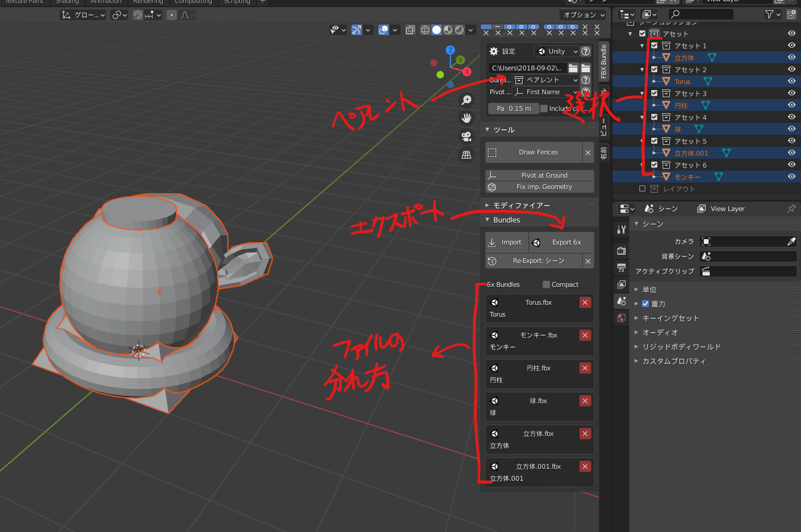Click the Padding 0.15 m value field
The width and height of the screenshot is (801, 532).
(513, 109)
